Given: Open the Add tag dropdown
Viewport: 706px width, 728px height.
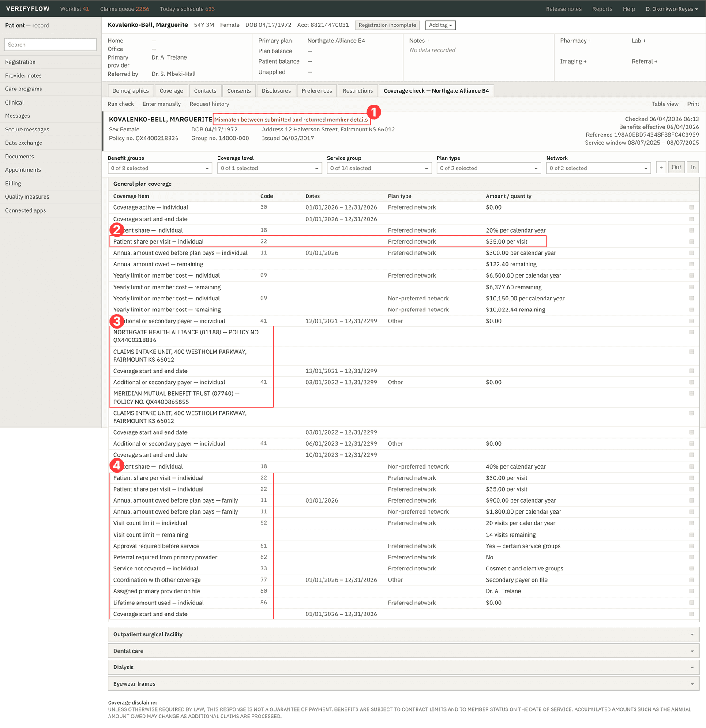Looking at the screenshot, I should point(440,25).
